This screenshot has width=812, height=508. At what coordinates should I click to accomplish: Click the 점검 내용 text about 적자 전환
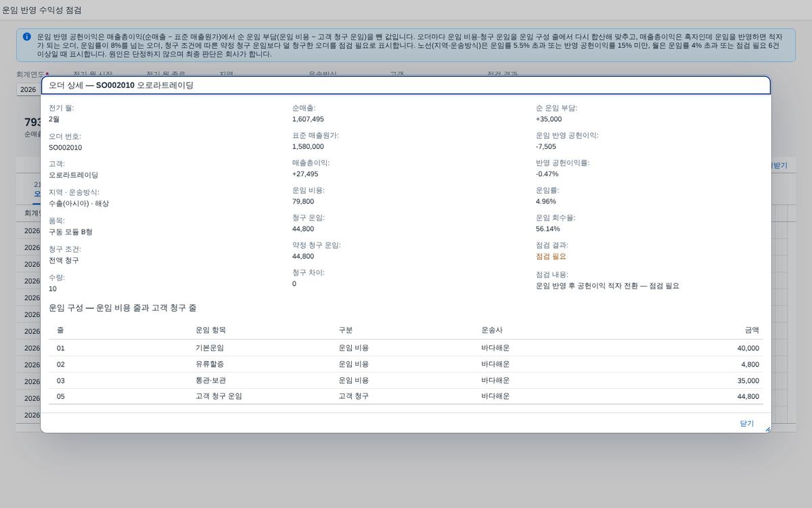(x=608, y=286)
